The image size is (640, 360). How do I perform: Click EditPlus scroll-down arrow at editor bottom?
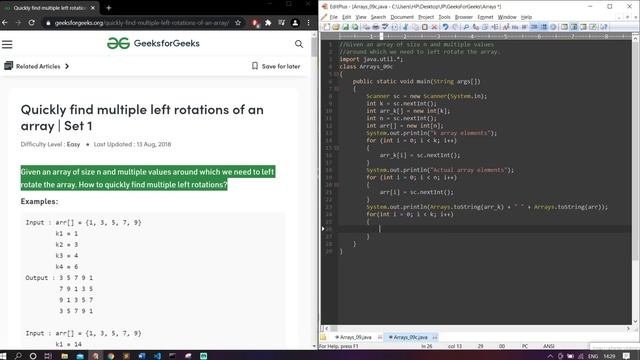tap(635, 322)
